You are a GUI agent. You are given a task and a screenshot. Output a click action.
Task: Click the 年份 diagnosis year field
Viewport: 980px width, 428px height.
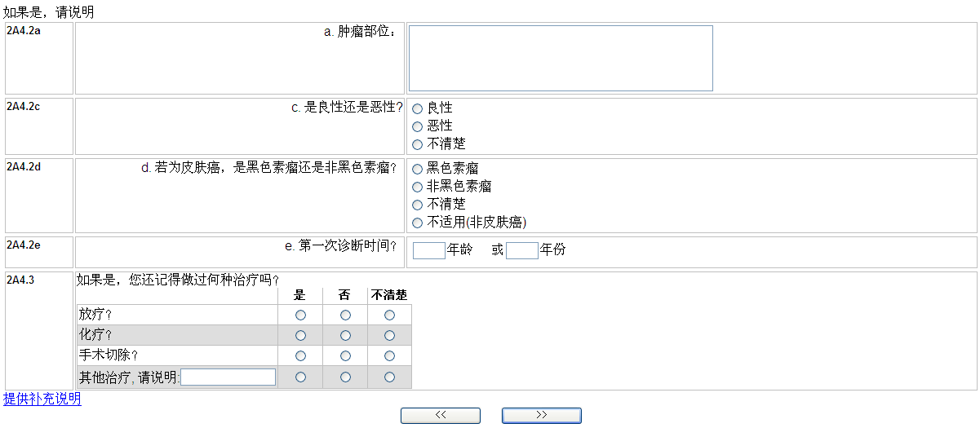click(521, 250)
